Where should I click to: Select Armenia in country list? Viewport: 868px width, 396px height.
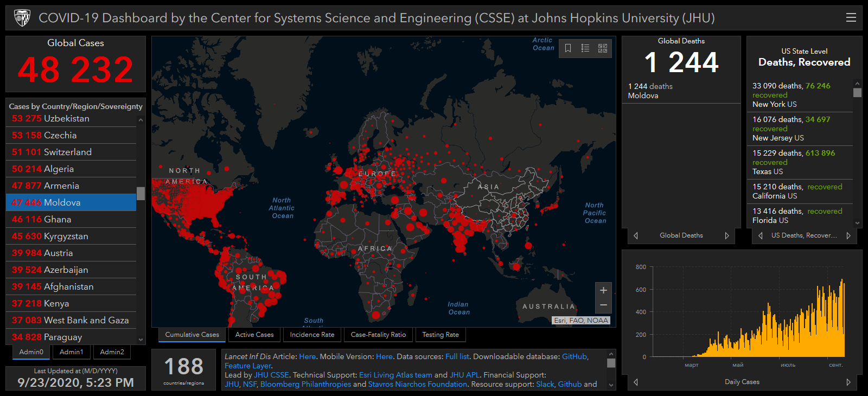(71, 186)
